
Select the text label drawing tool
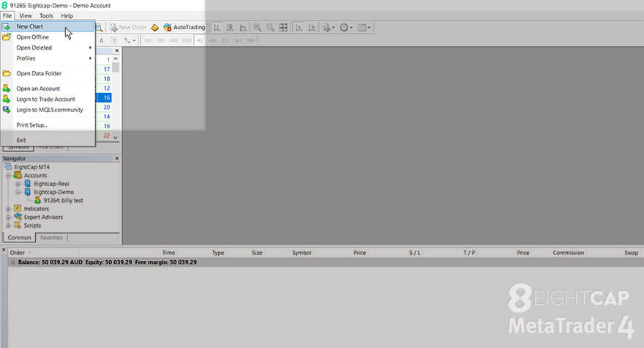(x=114, y=40)
